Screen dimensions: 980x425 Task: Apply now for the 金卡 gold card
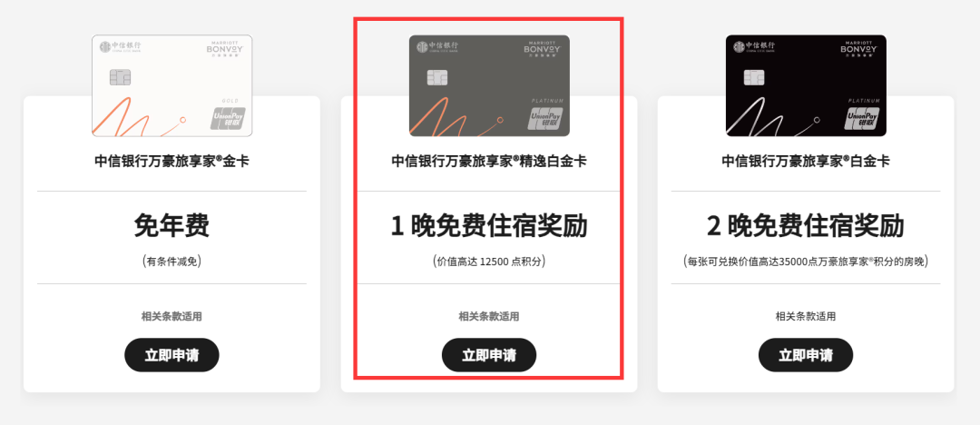pyautogui.click(x=171, y=355)
